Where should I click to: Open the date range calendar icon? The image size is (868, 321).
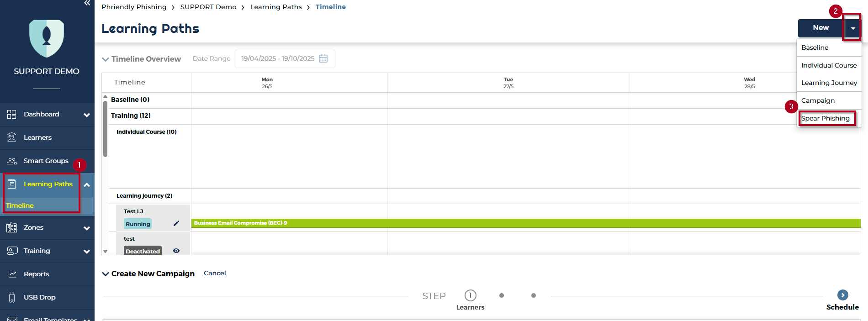tap(323, 58)
